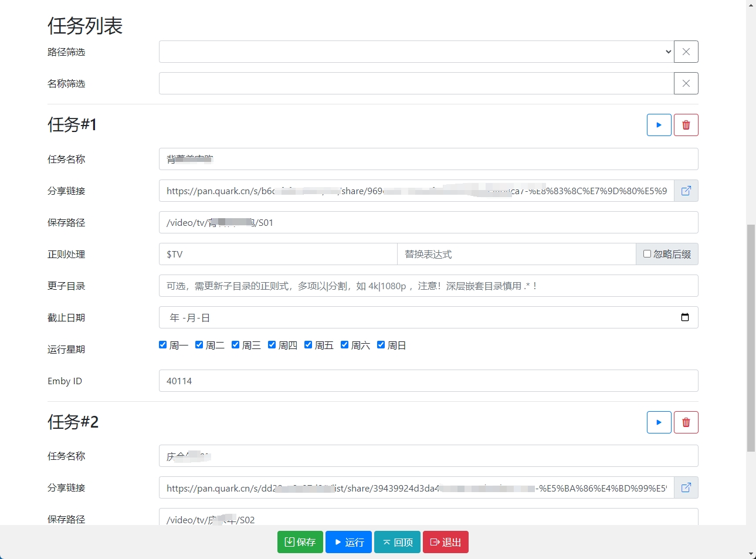756x559 pixels.
Task: Click 回顶 to return to top
Action: tap(397, 541)
